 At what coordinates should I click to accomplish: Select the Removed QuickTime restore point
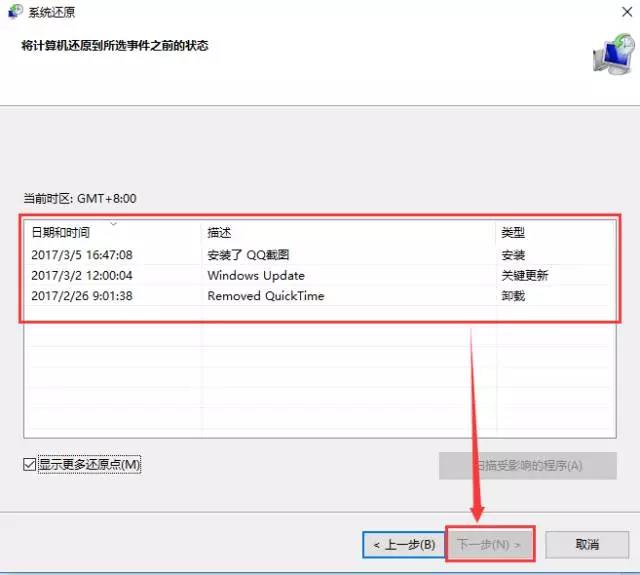pos(265,296)
